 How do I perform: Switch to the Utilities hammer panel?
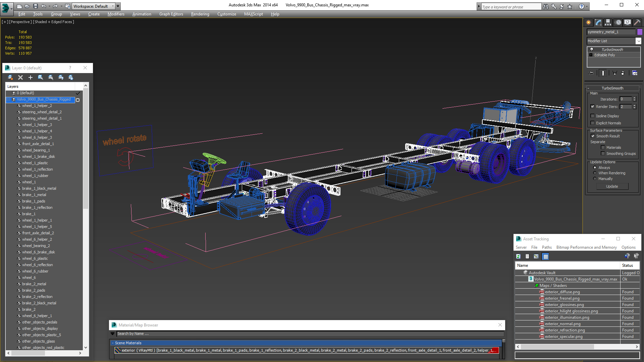pyautogui.click(x=637, y=22)
